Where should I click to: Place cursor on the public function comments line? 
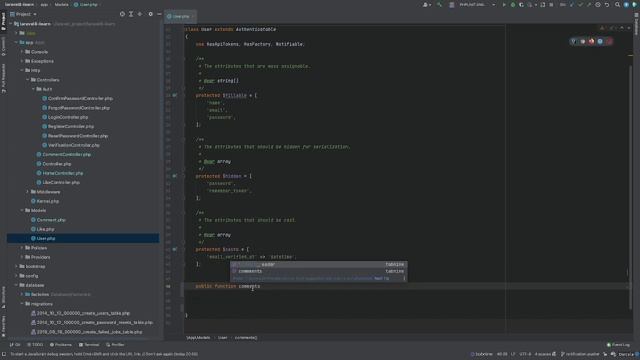coord(228,286)
